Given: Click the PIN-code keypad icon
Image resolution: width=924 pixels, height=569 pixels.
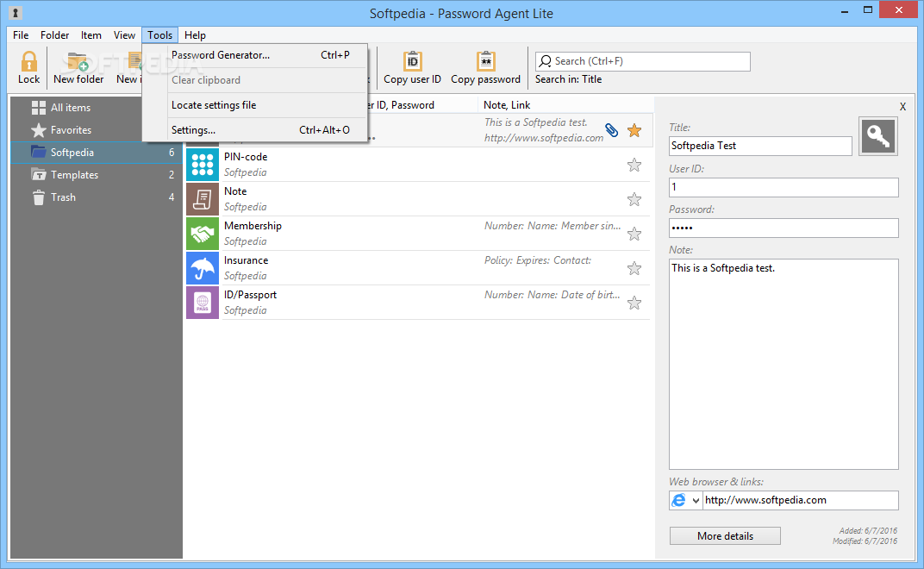Looking at the screenshot, I should pyautogui.click(x=202, y=165).
